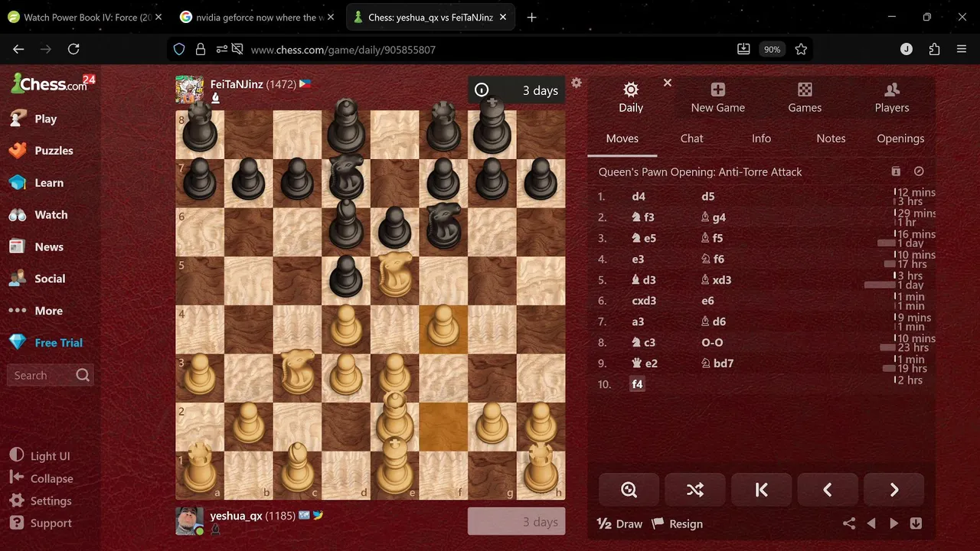This screenshot has height=551, width=980.
Task: Reload the page in browser
Action: (x=73, y=49)
